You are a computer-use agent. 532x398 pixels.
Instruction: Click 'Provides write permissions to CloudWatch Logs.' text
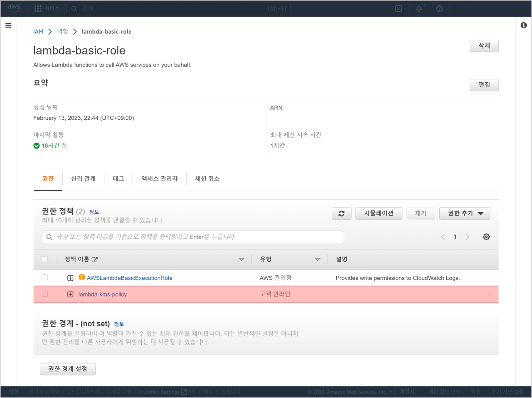point(398,278)
